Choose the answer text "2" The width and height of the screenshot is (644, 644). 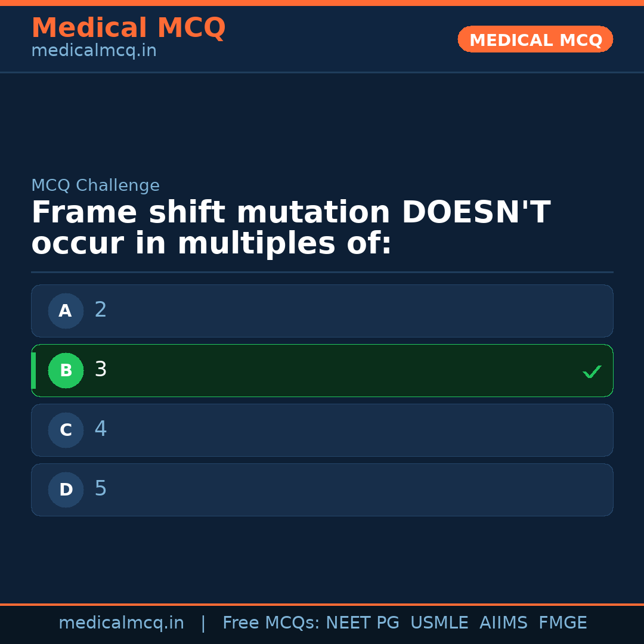[101, 310]
